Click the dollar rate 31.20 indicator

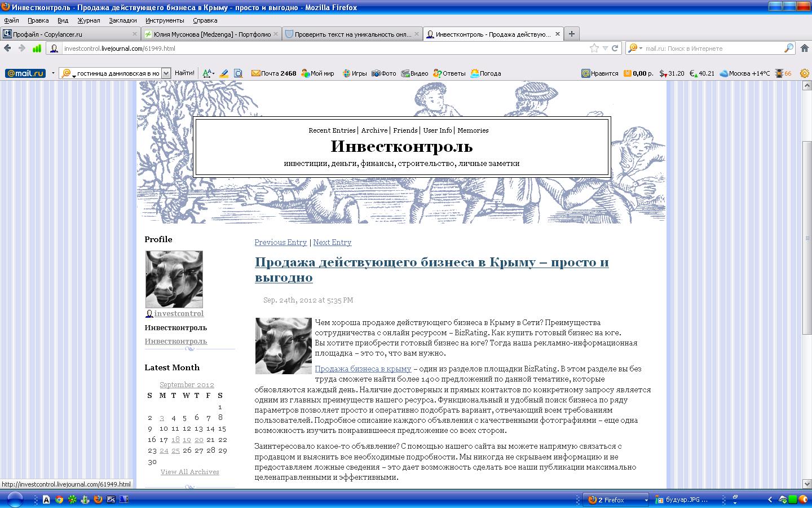[672, 73]
